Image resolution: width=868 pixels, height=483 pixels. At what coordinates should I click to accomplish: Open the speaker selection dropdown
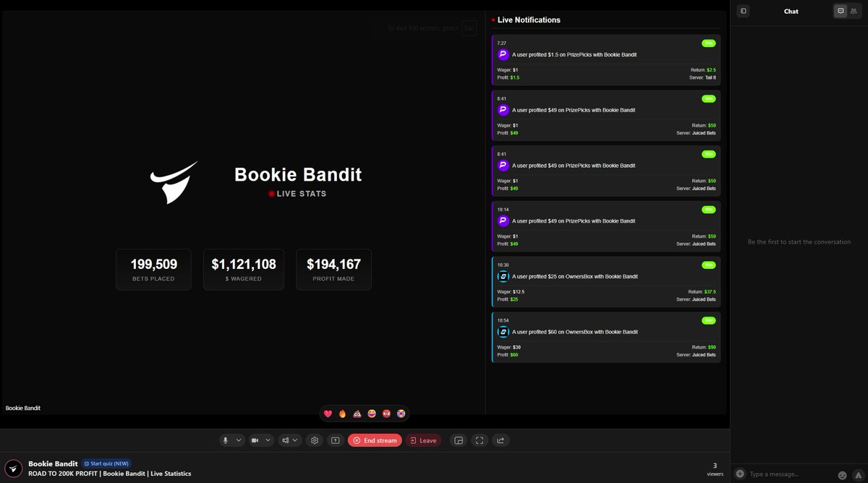(x=297, y=440)
